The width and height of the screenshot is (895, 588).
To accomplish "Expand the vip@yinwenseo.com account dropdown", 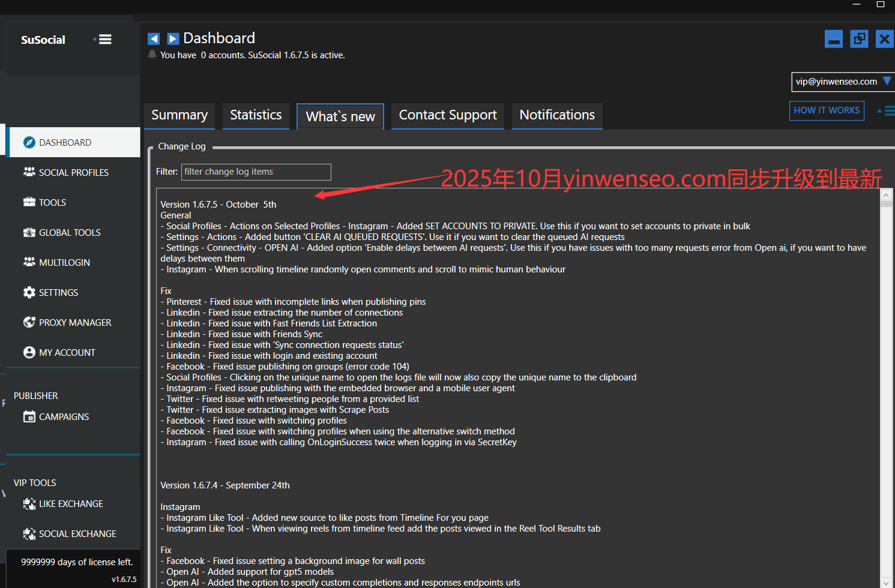I will click(x=887, y=82).
